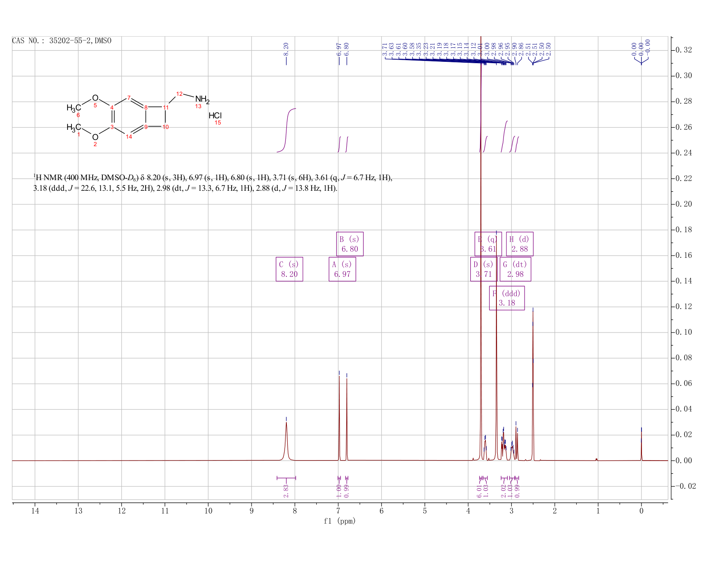Click x-axis tick label 0
This screenshot has width=728, height=563.
click(641, 511)
